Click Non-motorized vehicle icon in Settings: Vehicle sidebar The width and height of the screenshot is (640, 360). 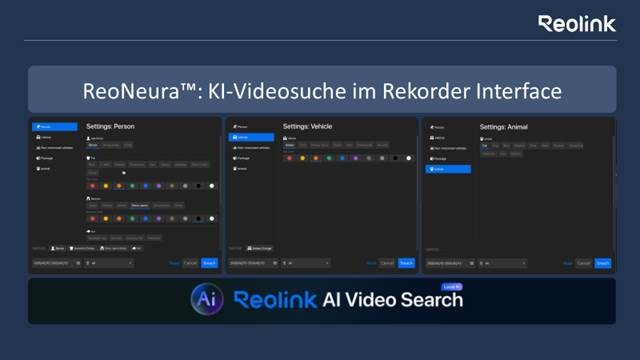(x=235, y=148)
